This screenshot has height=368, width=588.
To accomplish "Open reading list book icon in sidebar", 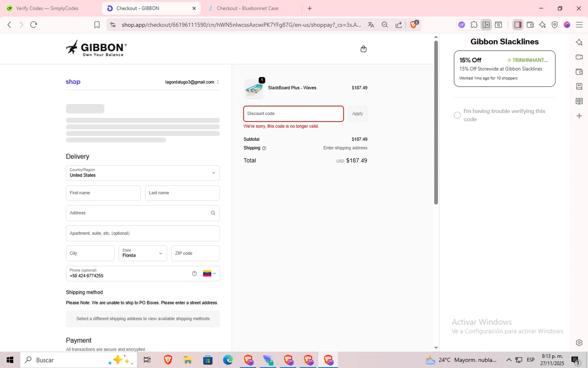I will [579, 101].
